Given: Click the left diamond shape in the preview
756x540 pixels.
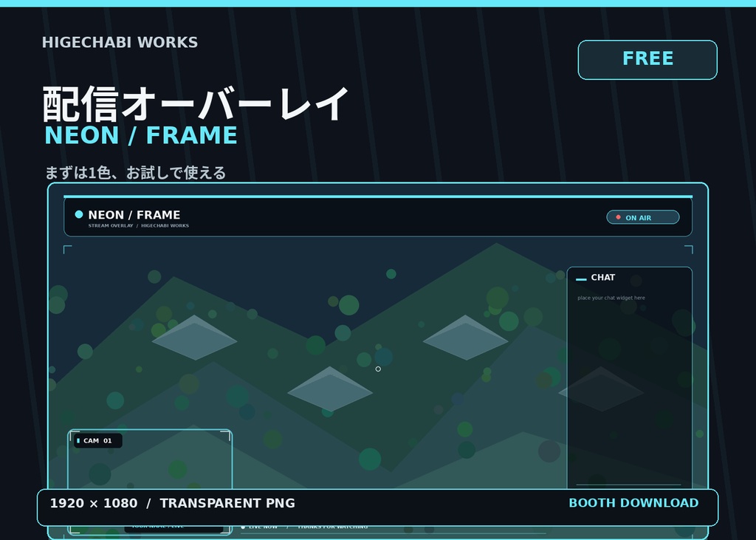Looking at the screenshot, I should point(194,338).
